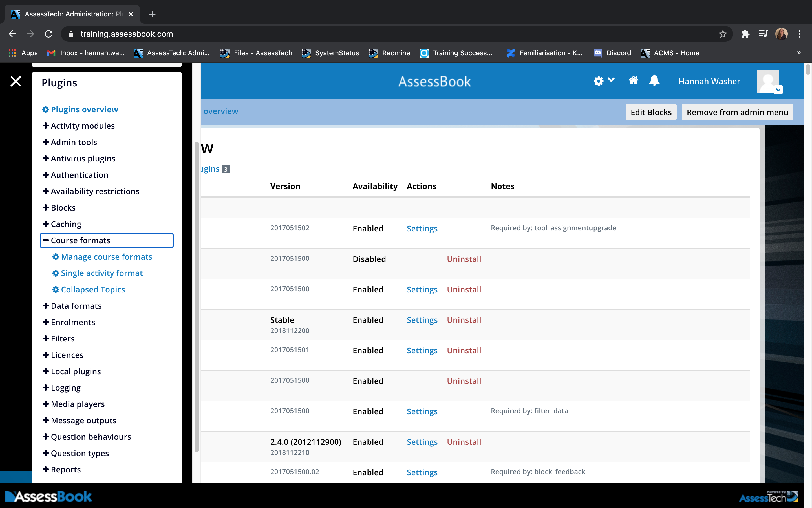Open media control icon in toolbar

pyautogui.click(x=763, y=34)
